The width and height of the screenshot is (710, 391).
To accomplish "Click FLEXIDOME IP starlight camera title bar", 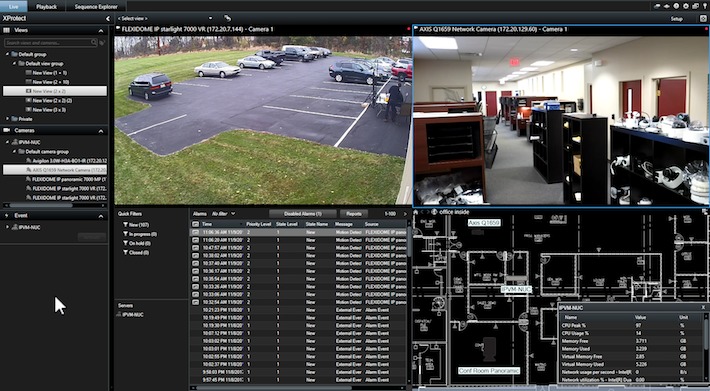I will (263, 29).
